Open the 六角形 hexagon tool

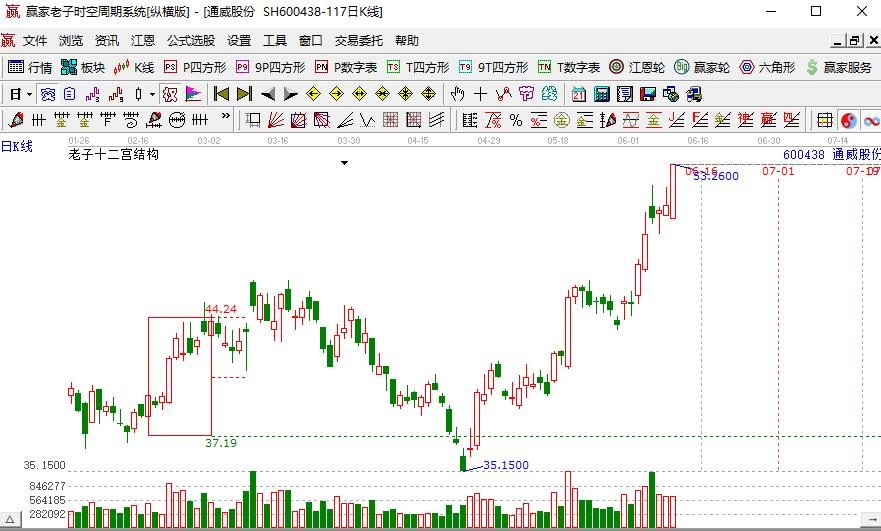[x=768, y=67]
